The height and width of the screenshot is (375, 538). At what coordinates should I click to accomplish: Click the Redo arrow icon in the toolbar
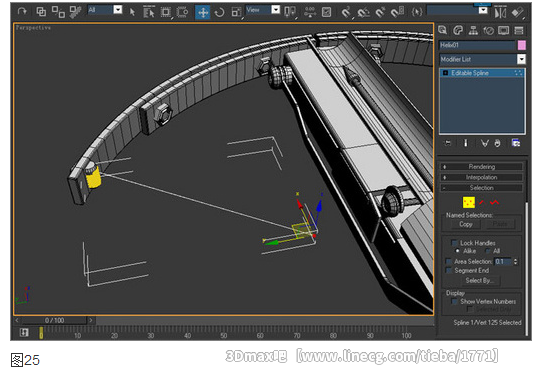(x=22, y=11)
